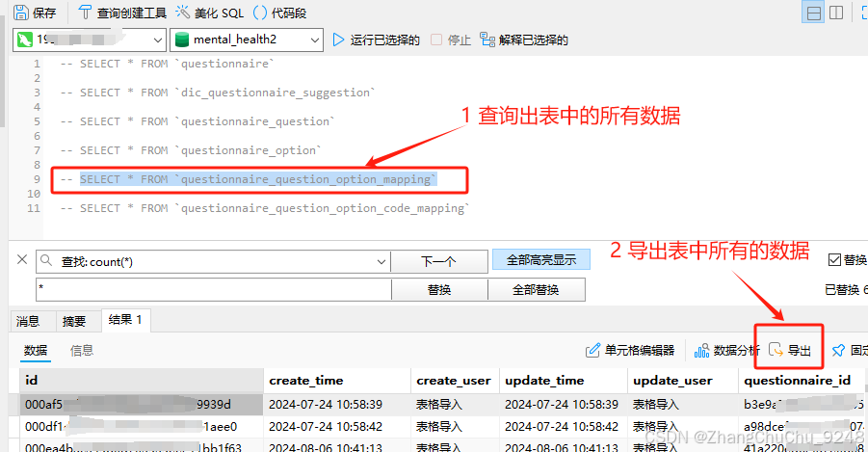Click SQL line 5 questionnaire_question
This screenshot has width=868, height=452.
click(x=197, y=121)
